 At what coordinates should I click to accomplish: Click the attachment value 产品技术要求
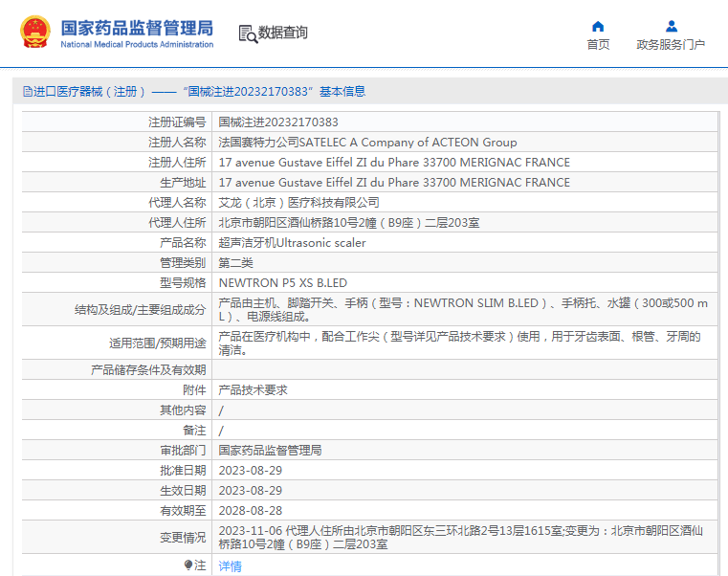coord(254,389)
